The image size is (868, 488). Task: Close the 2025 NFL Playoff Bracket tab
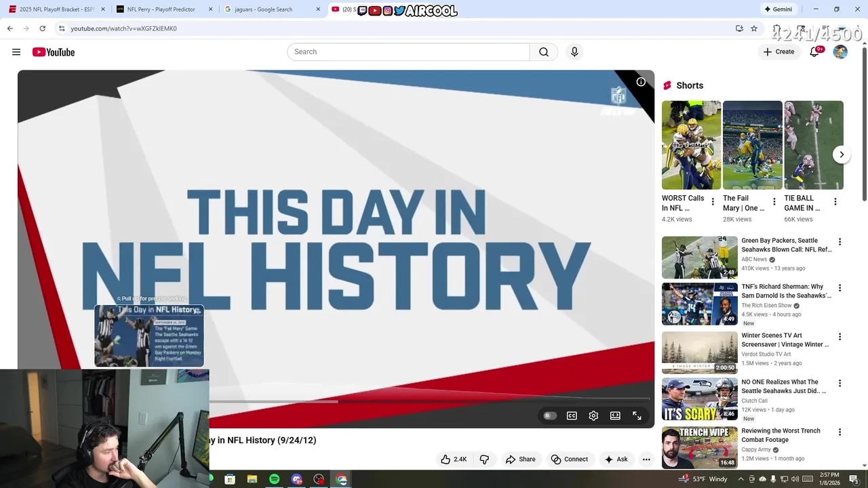(x=103, y=9)
